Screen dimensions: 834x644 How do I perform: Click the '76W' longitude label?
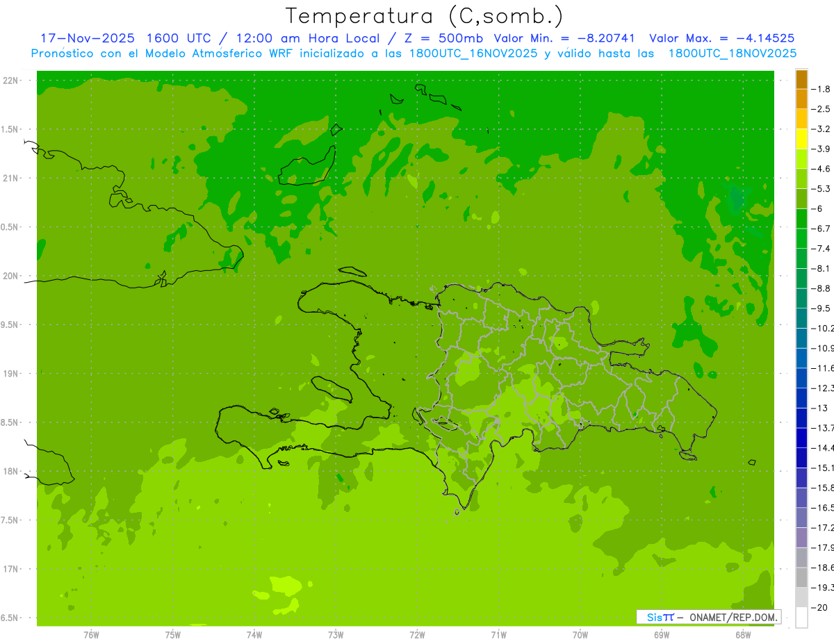91,635
